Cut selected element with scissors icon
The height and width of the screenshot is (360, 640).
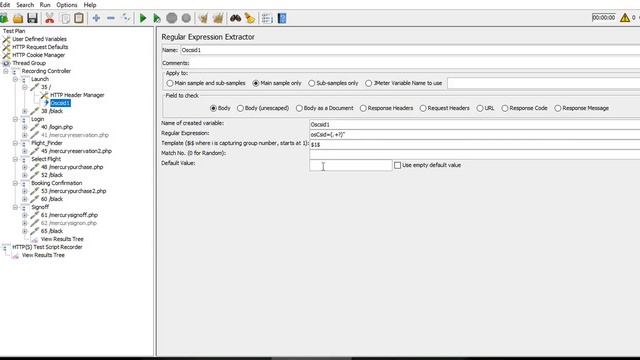click(x=50, y=18)
